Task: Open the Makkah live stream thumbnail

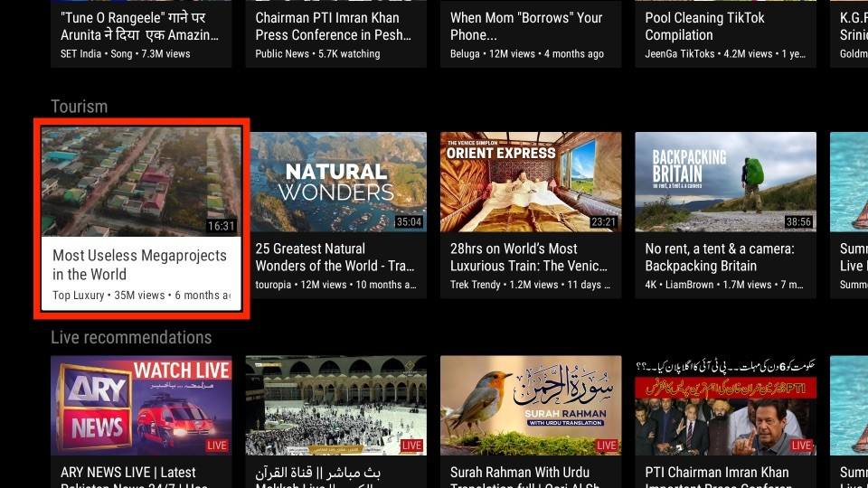Action: click(x=336, y=406)
